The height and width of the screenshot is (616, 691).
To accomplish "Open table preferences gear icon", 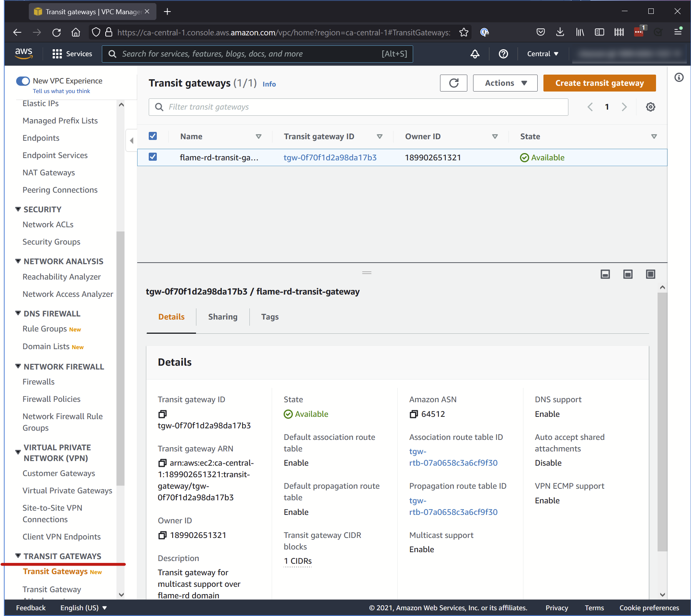I will click(650, 107).
